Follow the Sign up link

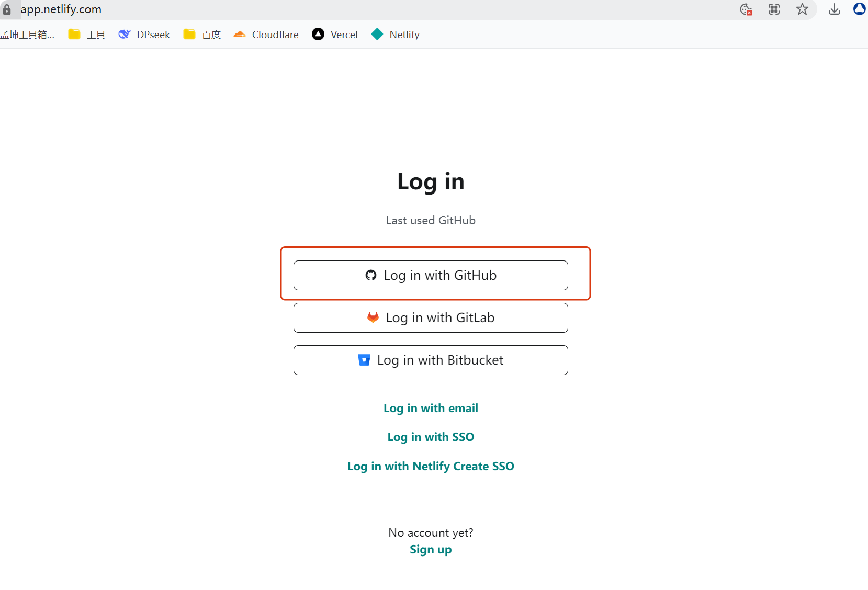[x=431, y=549]
